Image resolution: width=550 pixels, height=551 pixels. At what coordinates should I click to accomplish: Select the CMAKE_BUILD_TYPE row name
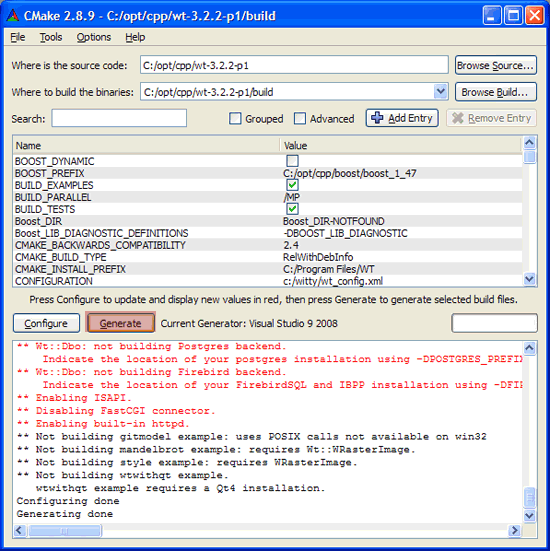point(60,257)
